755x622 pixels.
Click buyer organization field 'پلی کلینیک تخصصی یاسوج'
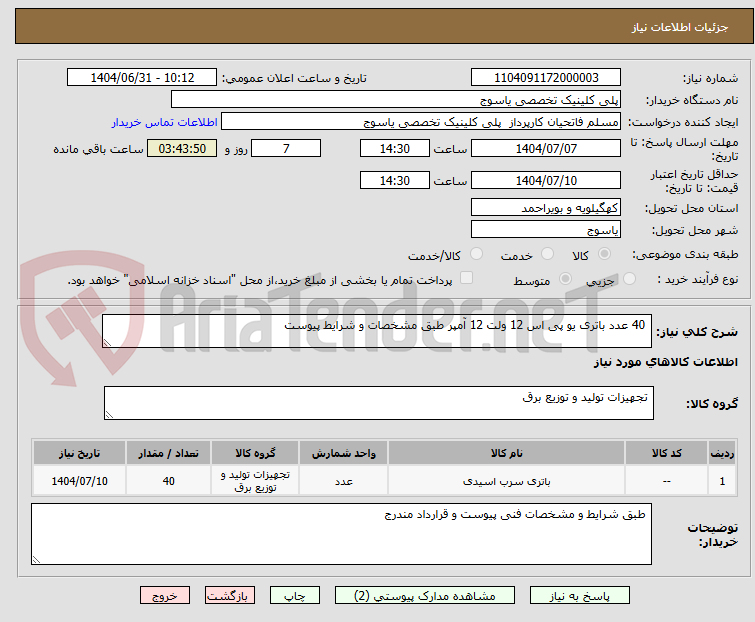pyautogui.click(x=396, y=100)
